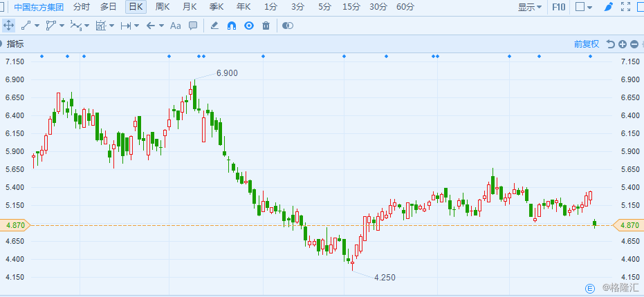Click the undo arrow next to 前复权
This screenshot has height=297, width=644.
611,44
